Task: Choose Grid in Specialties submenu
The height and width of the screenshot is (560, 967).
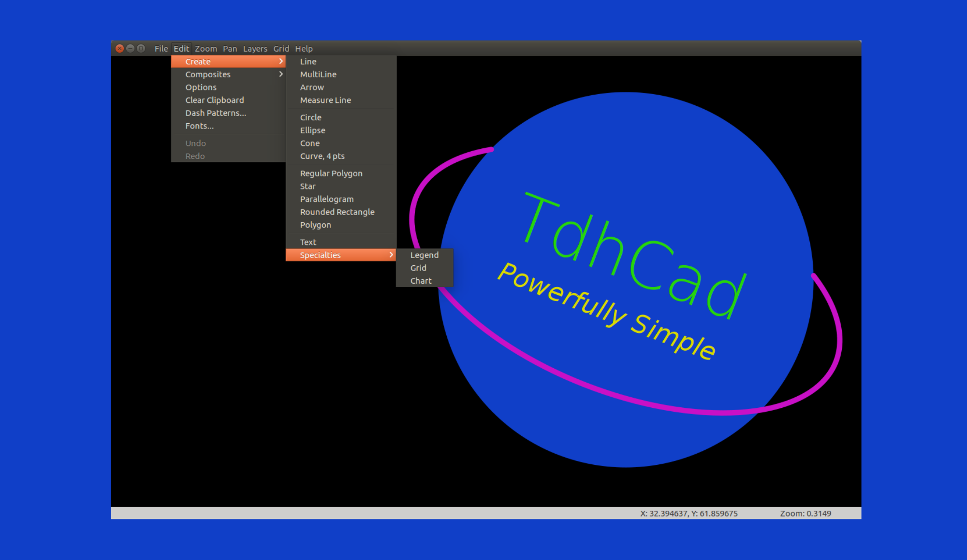Action: (x=425, y=268)
